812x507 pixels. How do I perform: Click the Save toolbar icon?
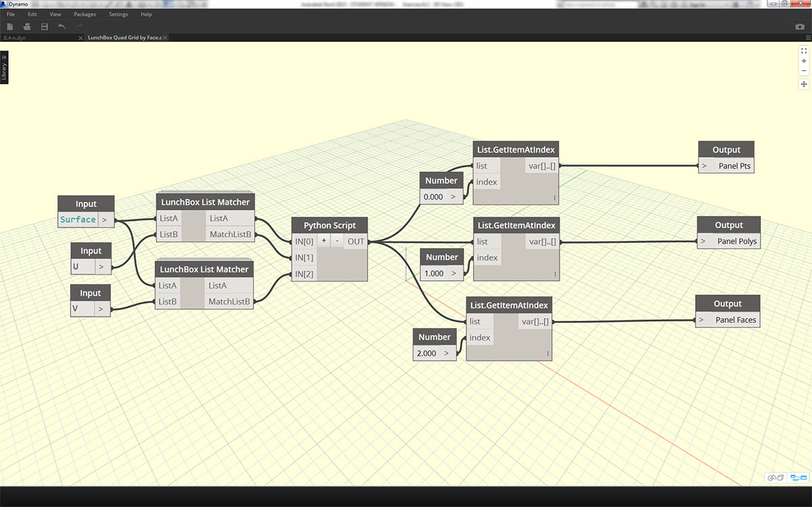45,26
